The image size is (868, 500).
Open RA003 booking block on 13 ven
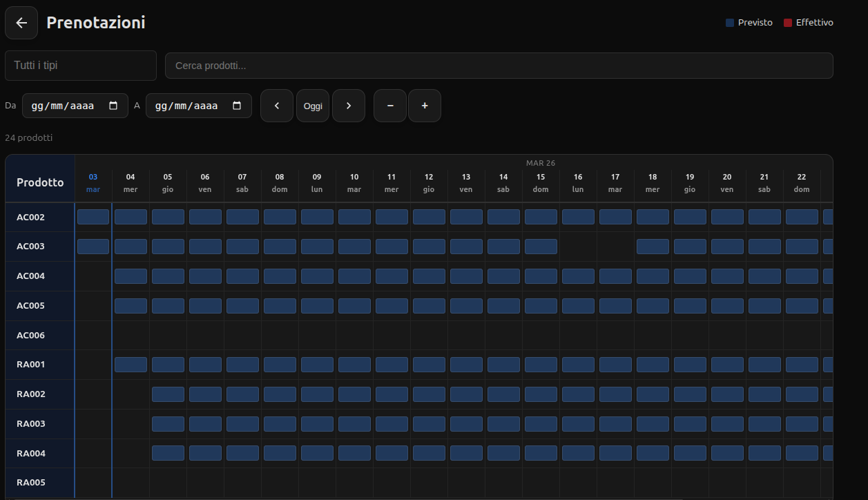[x=466, y=424]
